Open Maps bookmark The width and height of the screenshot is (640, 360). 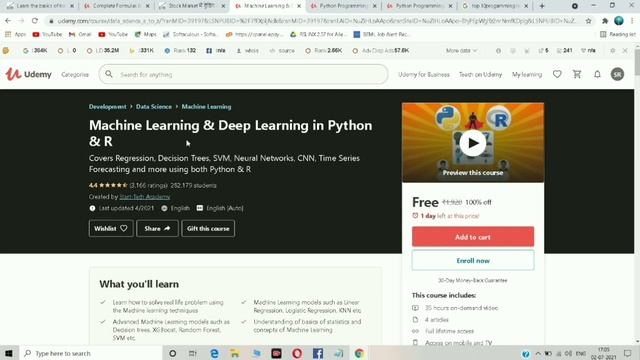[145, 34]
